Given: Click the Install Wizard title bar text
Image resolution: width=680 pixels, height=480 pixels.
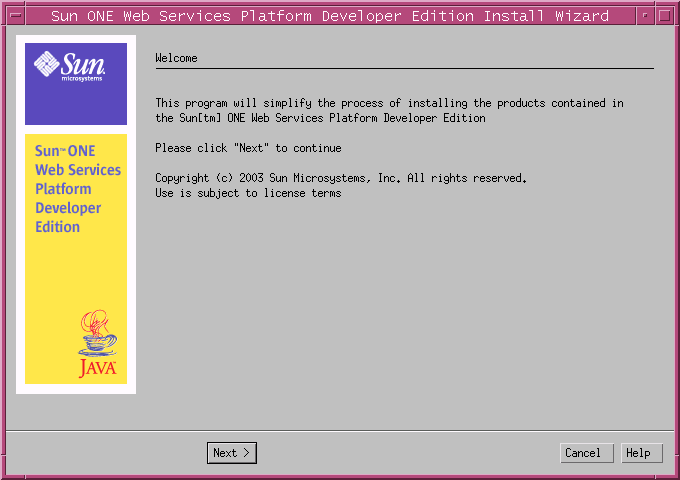Looking at the screenshot, I should pyautogui.click(x=330, y=16).
